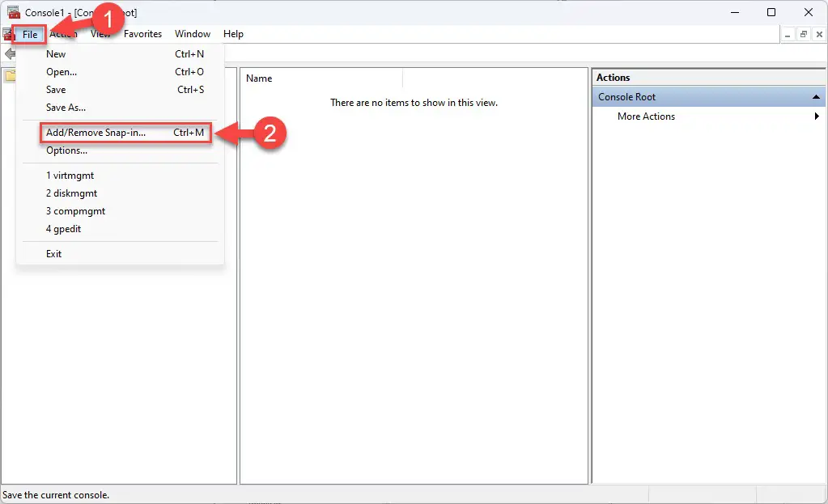Maximize the main Console1 window
The height and width of the screenshot is (504, 828).
tap(771, 12)
